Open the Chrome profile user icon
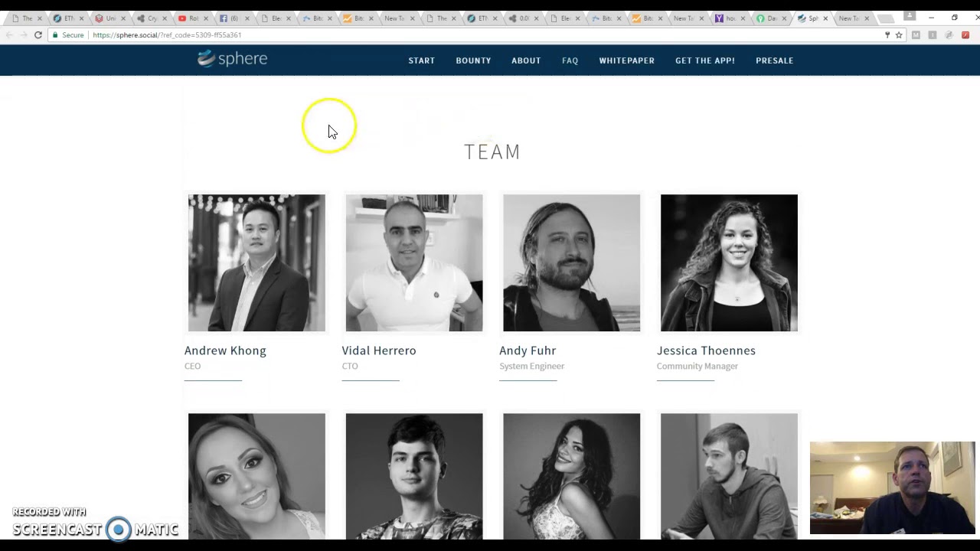 click(x=910, y=15)
